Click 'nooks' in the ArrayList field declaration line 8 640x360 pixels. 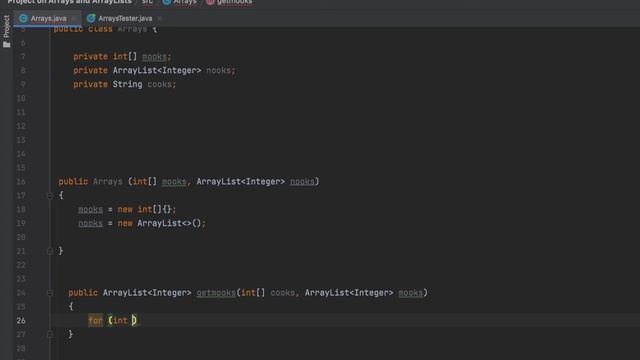pos(218,71)
